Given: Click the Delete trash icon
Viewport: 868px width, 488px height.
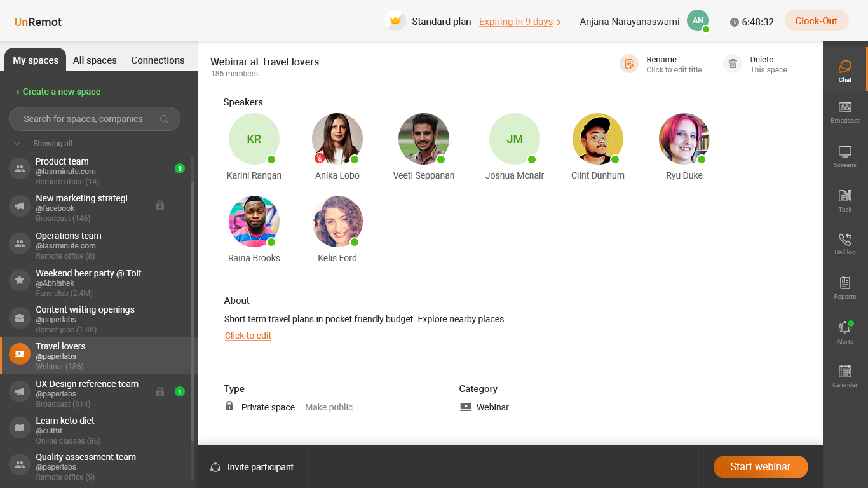Looking at the screenshot, I should tap(733, 64).
